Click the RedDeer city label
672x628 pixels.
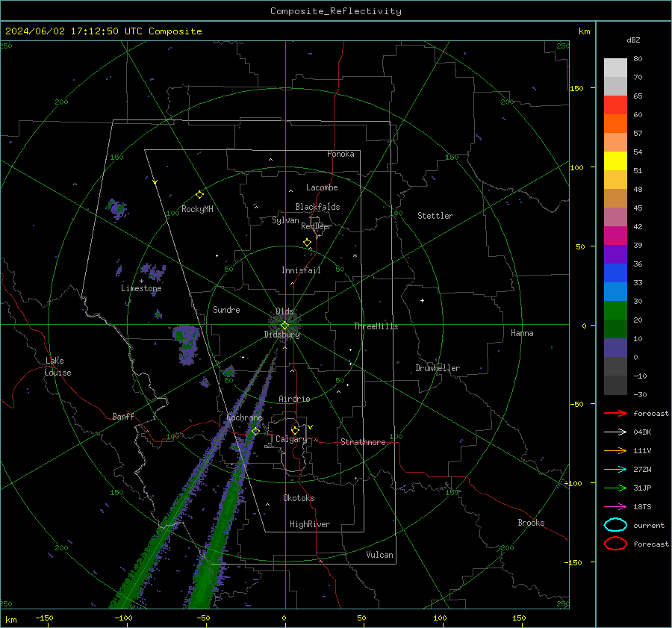(317, 226)
